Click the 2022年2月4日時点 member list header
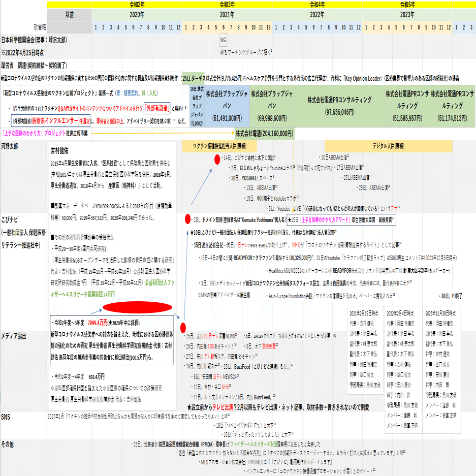476x476 pixels. pos(400,313)
